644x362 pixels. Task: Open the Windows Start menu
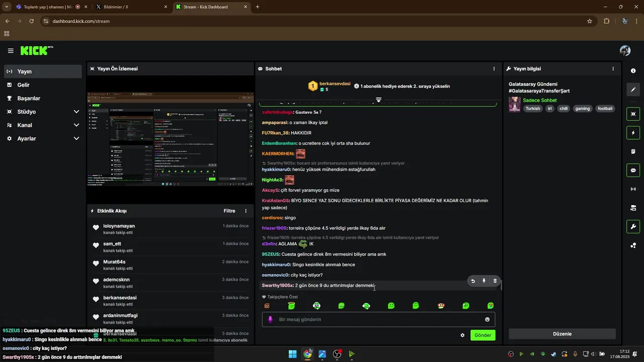tap(292, 354)
